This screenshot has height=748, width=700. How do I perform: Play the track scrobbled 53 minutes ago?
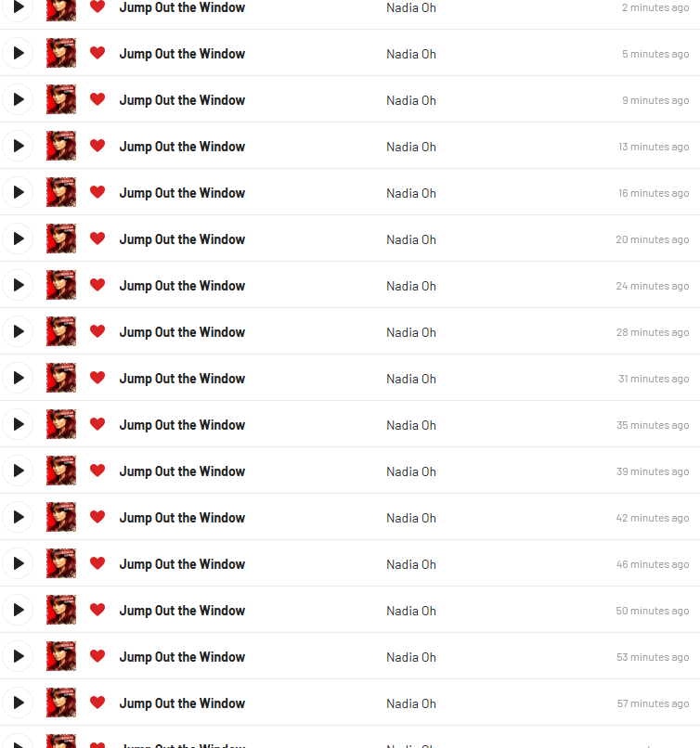click(x=19, y=656)
